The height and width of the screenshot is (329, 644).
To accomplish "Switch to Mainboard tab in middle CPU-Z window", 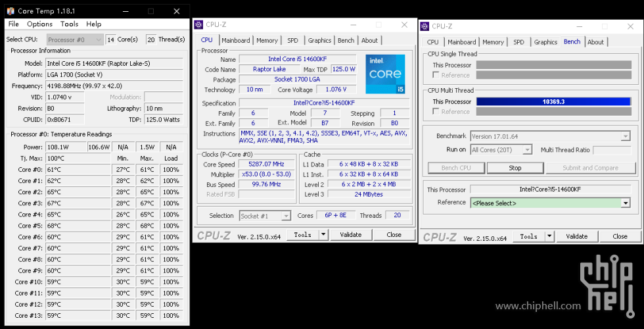I will (236, 40).
